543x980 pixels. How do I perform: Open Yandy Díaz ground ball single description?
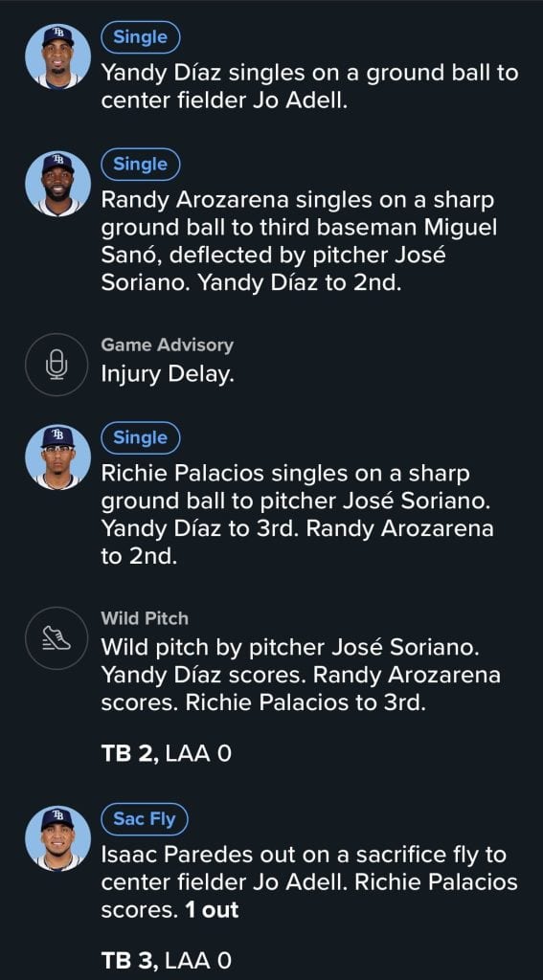[x=309, y=86]
